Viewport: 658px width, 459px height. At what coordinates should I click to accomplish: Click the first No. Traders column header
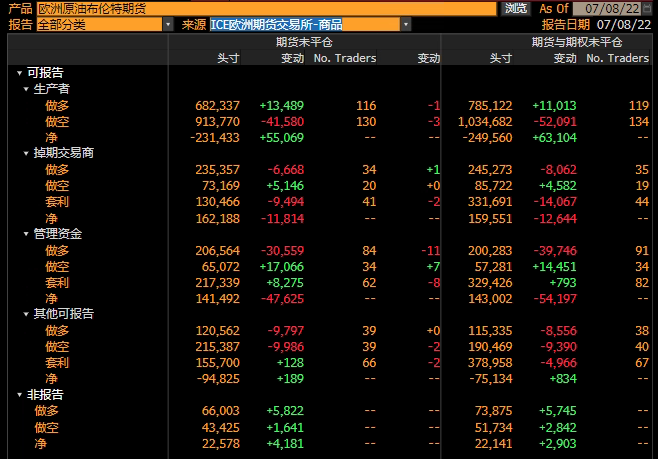345,58
